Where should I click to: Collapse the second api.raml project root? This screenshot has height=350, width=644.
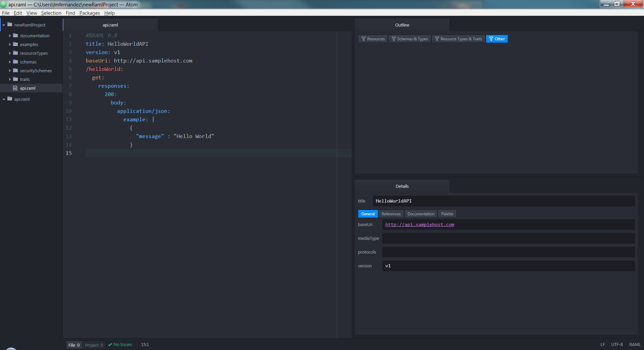click(4, 99)
